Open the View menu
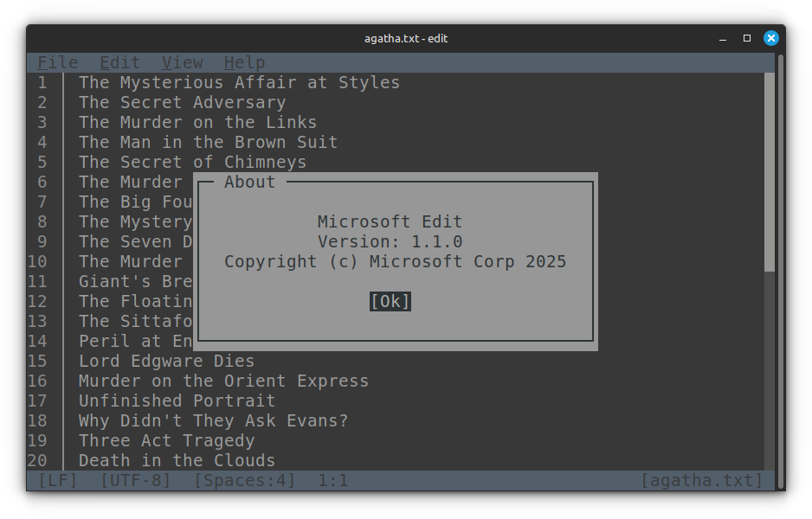 (x=182, y=62)
